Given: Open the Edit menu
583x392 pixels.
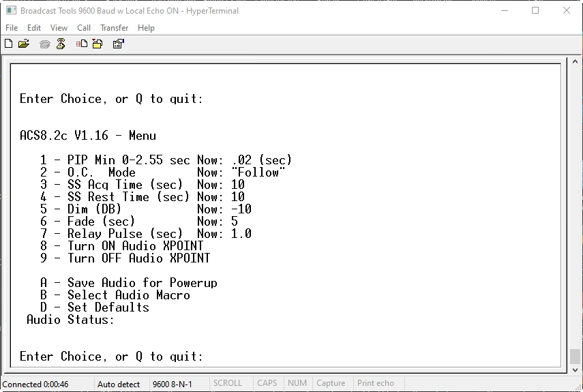Looking at the screenshot, I should 34,28.
